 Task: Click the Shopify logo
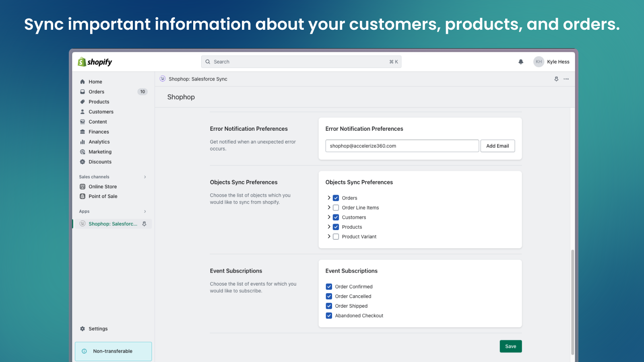click(95, 62)
